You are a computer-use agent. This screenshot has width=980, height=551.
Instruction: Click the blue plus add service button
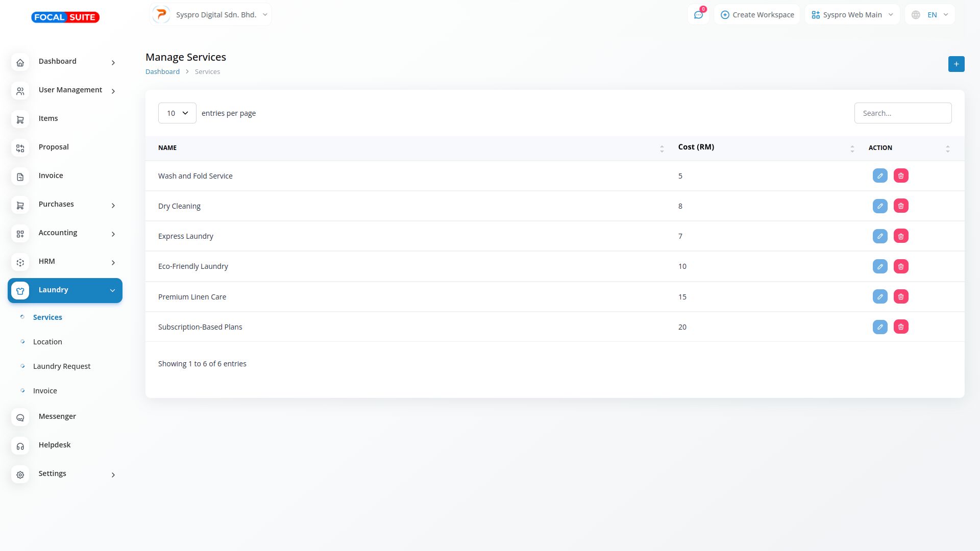tap(956, 64)
